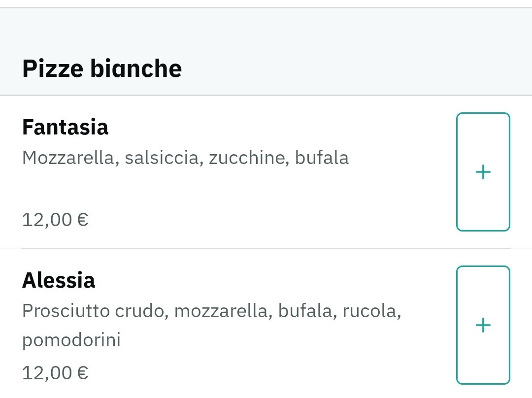532x398 pixels.
Task: Click the word bufala in Fantasia ingredients
Action: [322, 158]
